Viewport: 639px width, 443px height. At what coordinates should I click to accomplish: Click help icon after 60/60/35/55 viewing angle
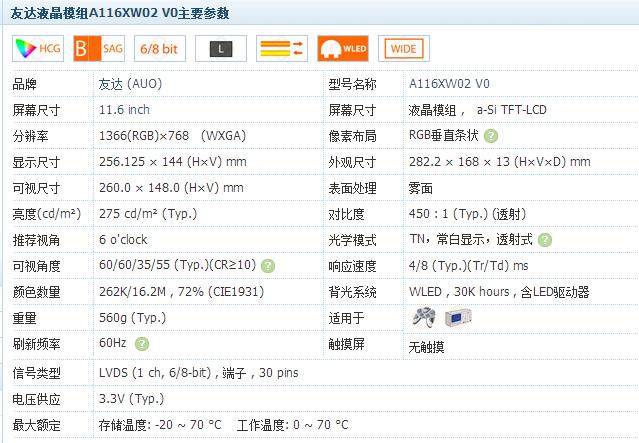[x=268, y=266]
